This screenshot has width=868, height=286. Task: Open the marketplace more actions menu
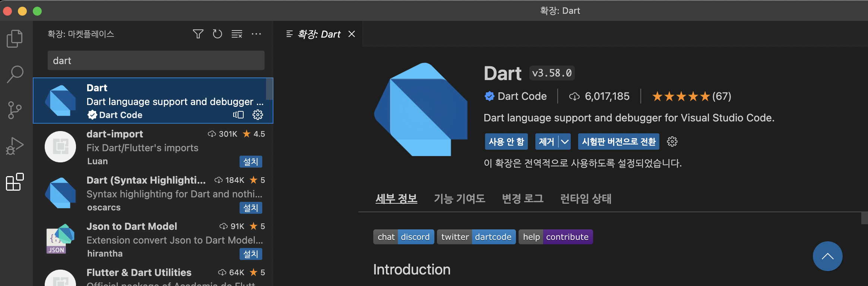point(256,34)
